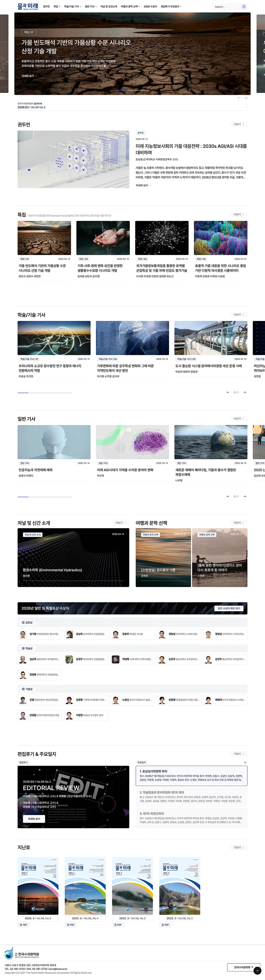Download PDF for 2025. 3 Vol.58 No.3

(x=118, y=924)
